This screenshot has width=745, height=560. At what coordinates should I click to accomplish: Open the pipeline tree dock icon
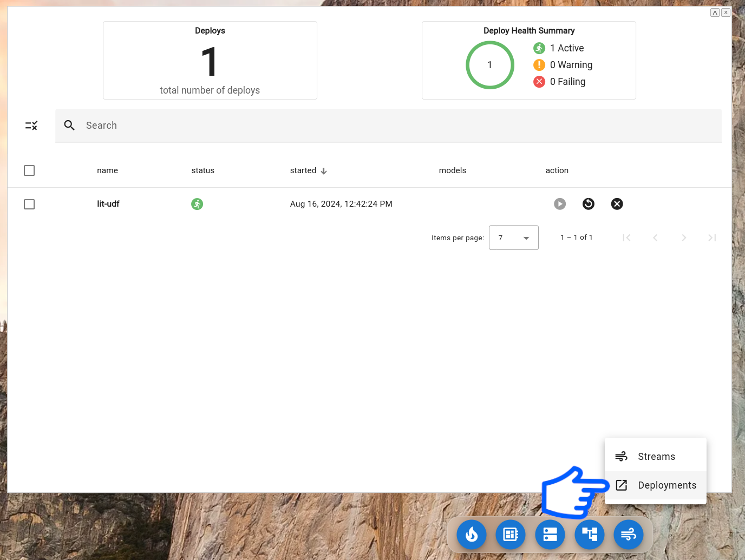coord(590,535)
